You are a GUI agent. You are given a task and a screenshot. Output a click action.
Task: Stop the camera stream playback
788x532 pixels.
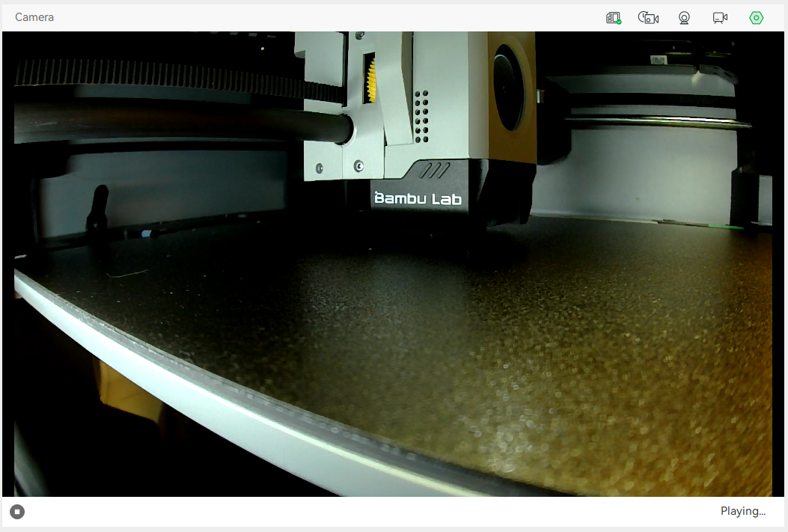pos(17,512)
